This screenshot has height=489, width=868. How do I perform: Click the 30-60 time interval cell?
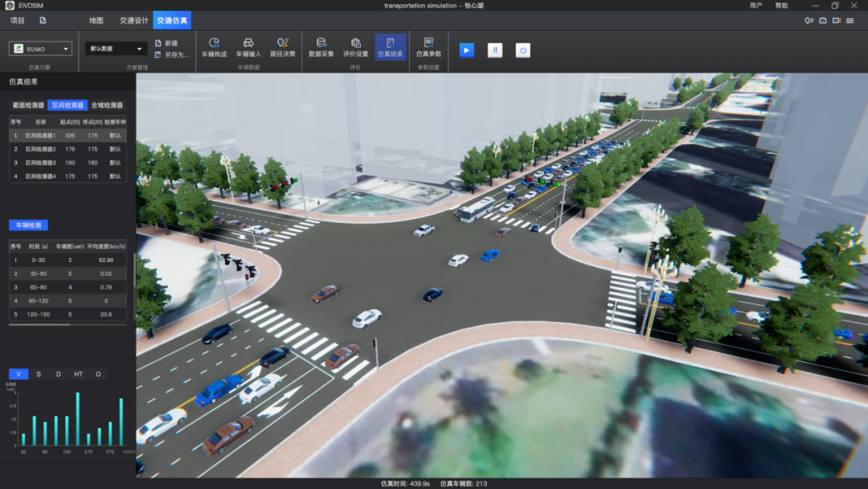[x=39, y=273]
